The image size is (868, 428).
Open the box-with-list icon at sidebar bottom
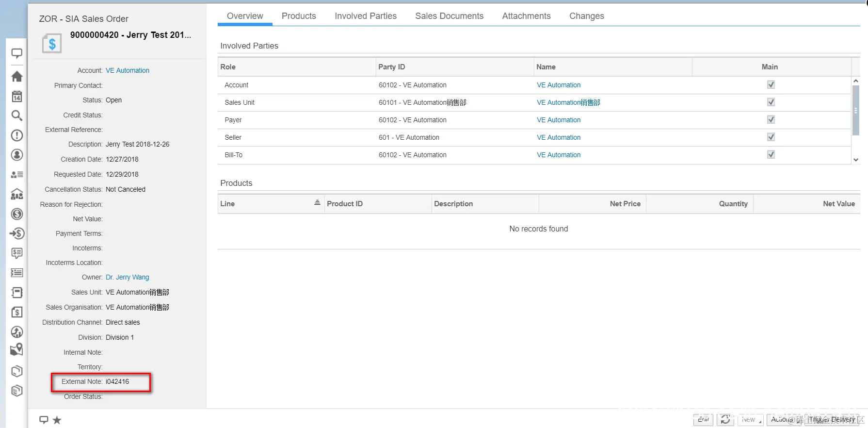pyautogui.click(x=17, y=391)
